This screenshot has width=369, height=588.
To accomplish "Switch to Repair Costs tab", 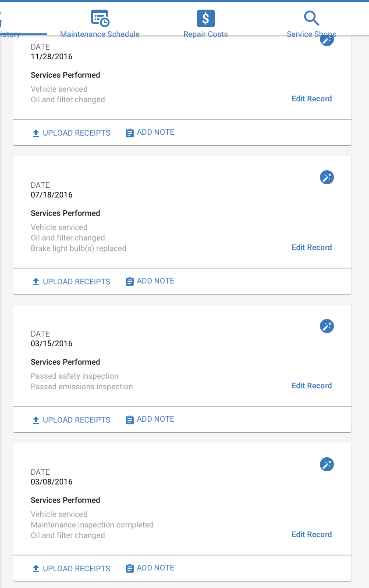I will [206, 34].
